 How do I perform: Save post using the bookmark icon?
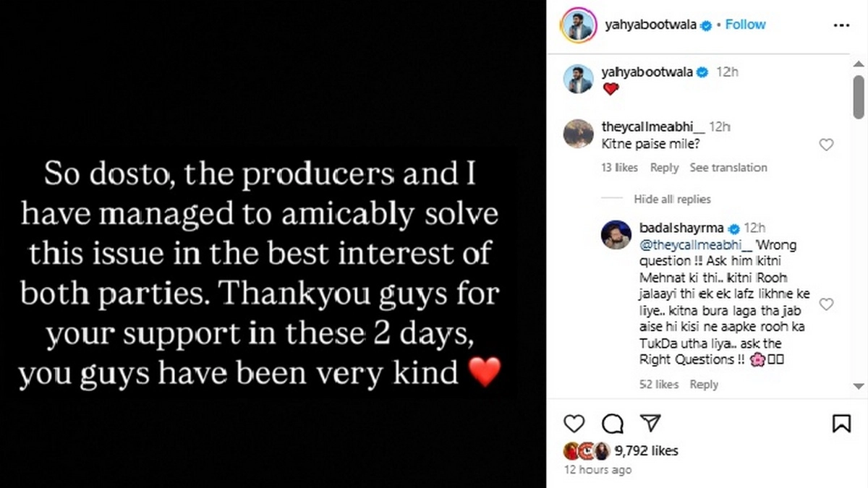841,424
